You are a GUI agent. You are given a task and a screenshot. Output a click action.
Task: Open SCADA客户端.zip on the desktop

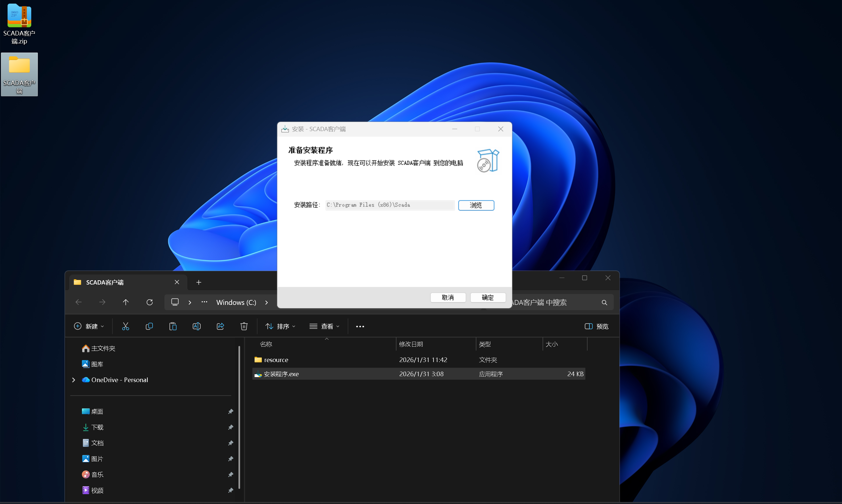19,24
